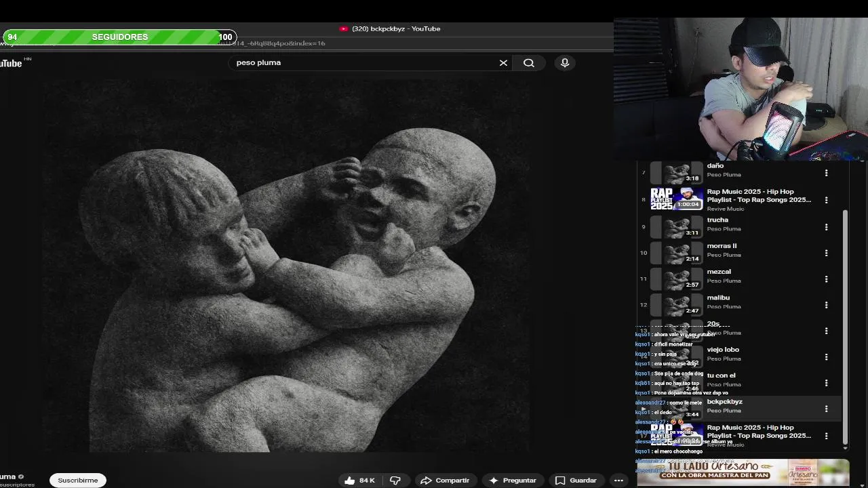The image size is (868, 488).
Task: Open options for Rap Music entry after bckpckbyz
Action: pyautogui.click(x=826, y=436)
